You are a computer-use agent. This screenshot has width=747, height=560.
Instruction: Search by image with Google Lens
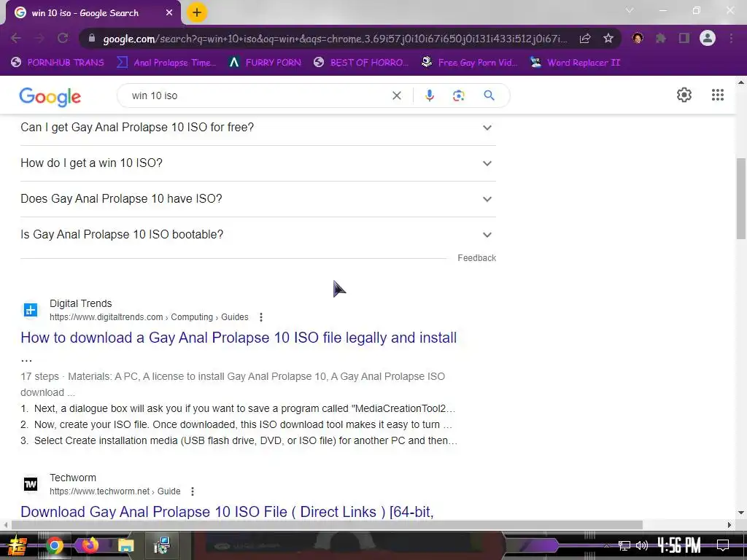[x=458, y=96]
